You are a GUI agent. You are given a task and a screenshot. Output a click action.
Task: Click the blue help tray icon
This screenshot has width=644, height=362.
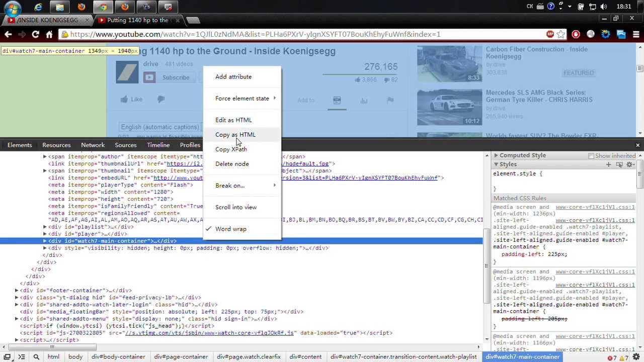tap(551, 7)
